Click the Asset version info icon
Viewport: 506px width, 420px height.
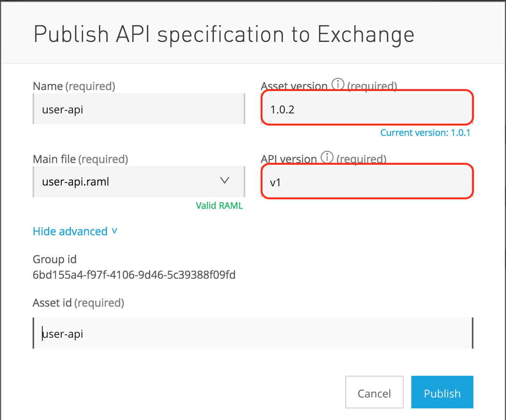coord(338,84)
